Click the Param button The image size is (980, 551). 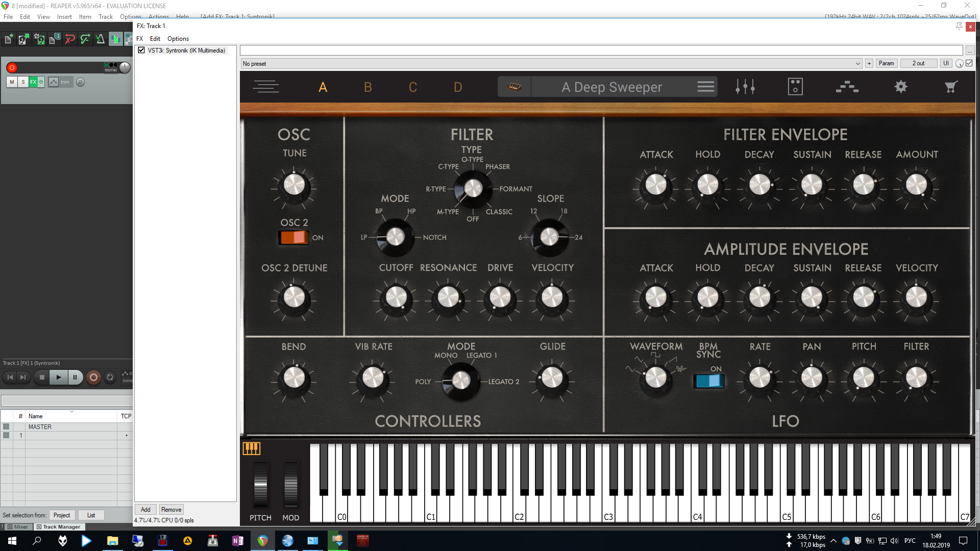(x=886, y=63)
